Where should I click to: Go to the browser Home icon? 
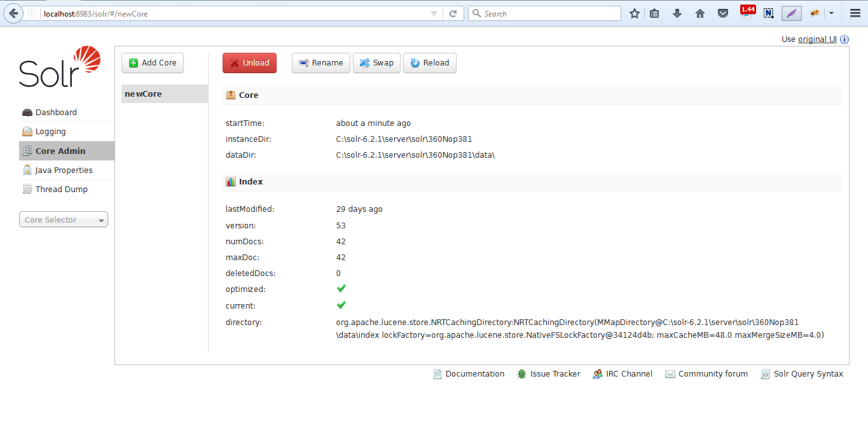pos(700,13)
